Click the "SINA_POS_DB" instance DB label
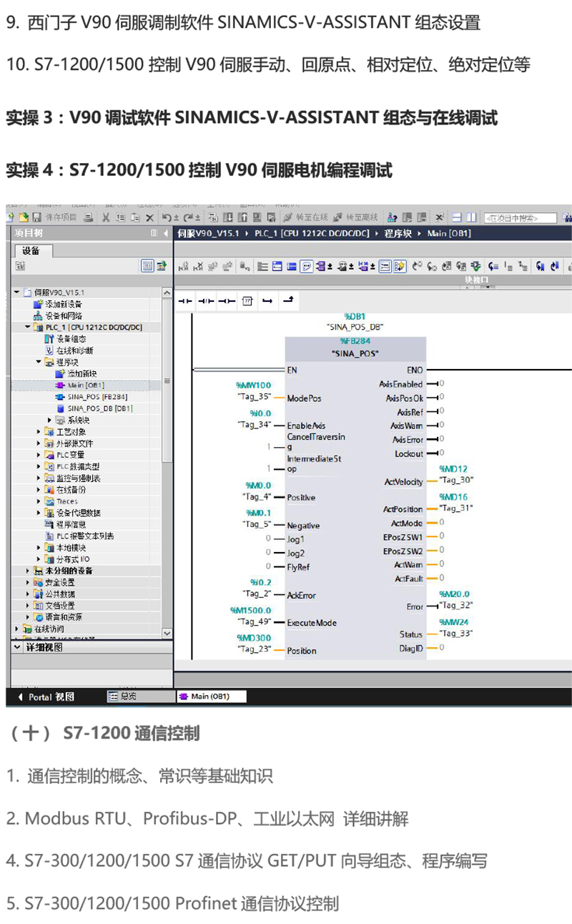This screenshot has height=924, width=572. tap(355, 326)
